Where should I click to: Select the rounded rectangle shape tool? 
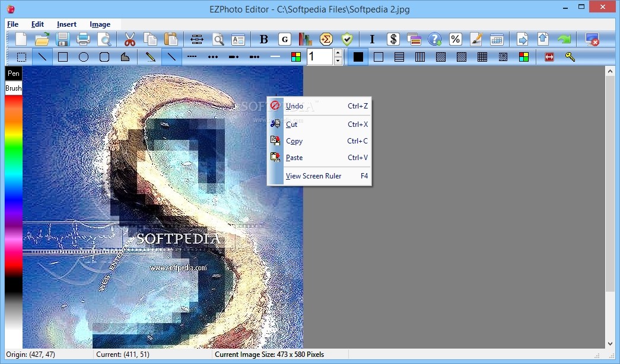pos(104,57)
